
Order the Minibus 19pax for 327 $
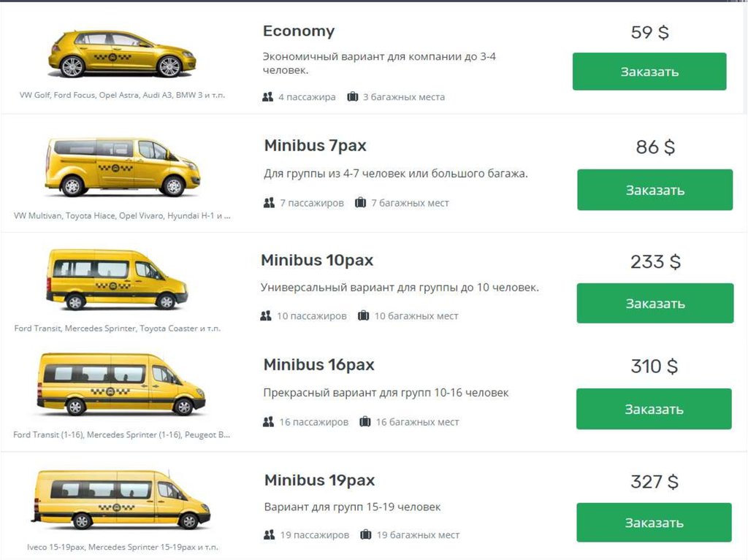[x=654, y=523]
